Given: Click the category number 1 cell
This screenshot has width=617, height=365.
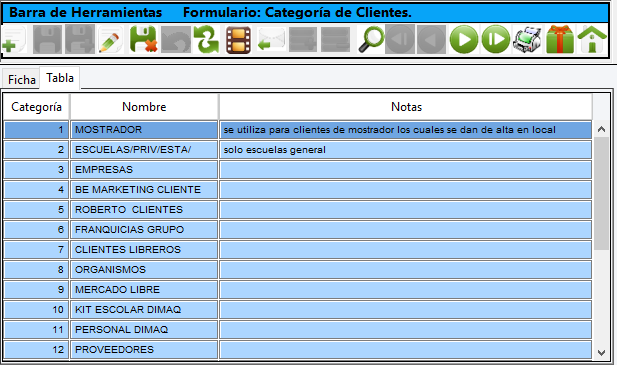Looking at the screenshot, I should click(x=36, y=130).
